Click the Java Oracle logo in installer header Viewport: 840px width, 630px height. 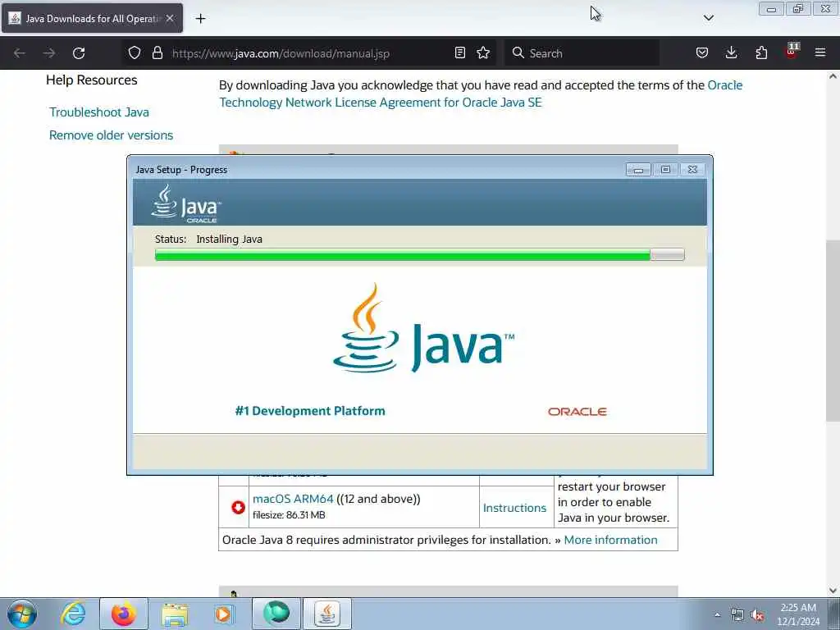point(186,203)
